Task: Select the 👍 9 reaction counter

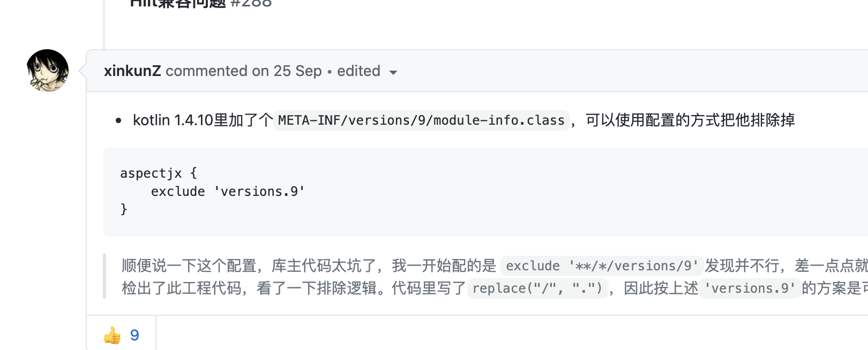Action: click(x=122, y=335)
